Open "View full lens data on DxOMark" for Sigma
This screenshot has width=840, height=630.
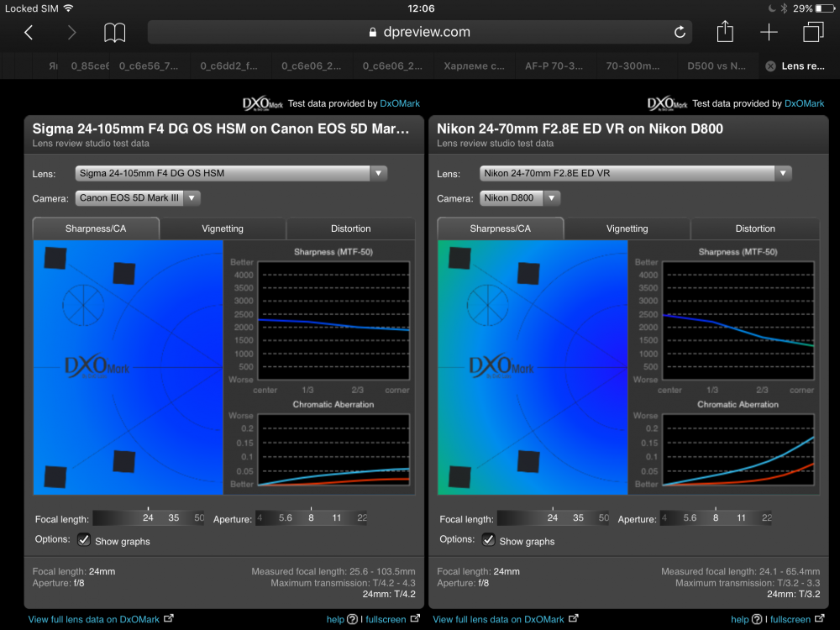click(94, 619)
